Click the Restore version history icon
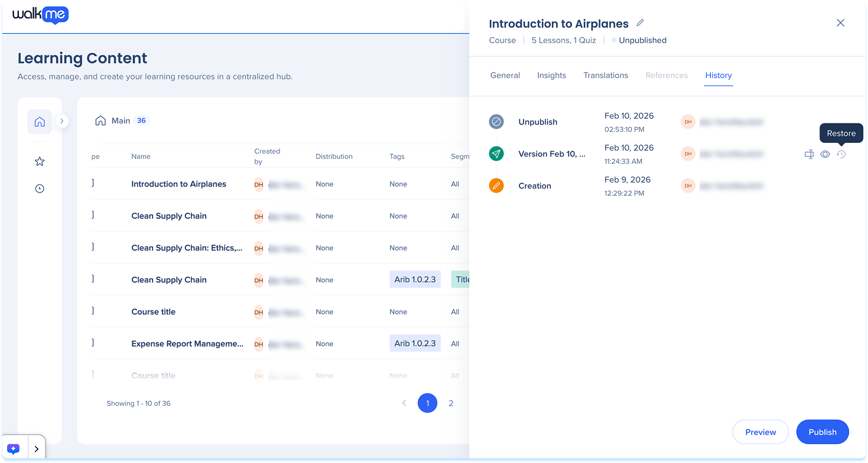Viewport: 868px width, 463px height. pos(841,154)
